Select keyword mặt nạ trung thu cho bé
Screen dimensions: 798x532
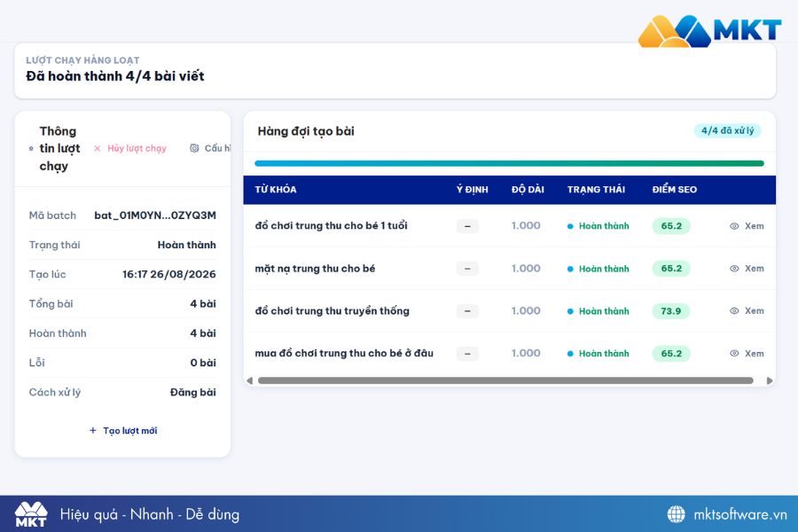coord(315,269)
